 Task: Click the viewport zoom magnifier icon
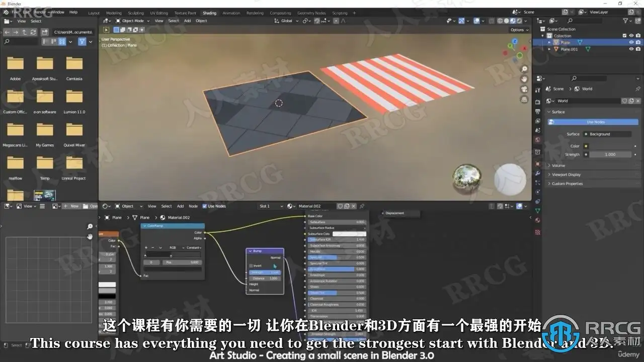pyautogui.click(x=524, y=69)
